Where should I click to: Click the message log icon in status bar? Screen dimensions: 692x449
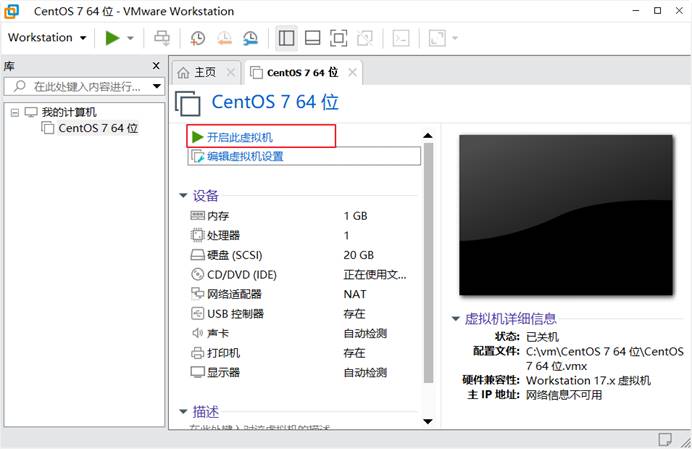click(665, 439)
